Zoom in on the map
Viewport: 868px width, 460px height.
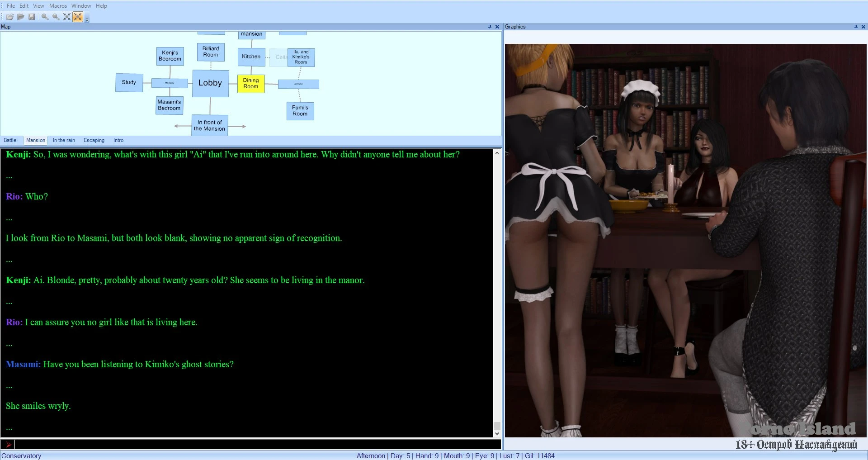45,17
